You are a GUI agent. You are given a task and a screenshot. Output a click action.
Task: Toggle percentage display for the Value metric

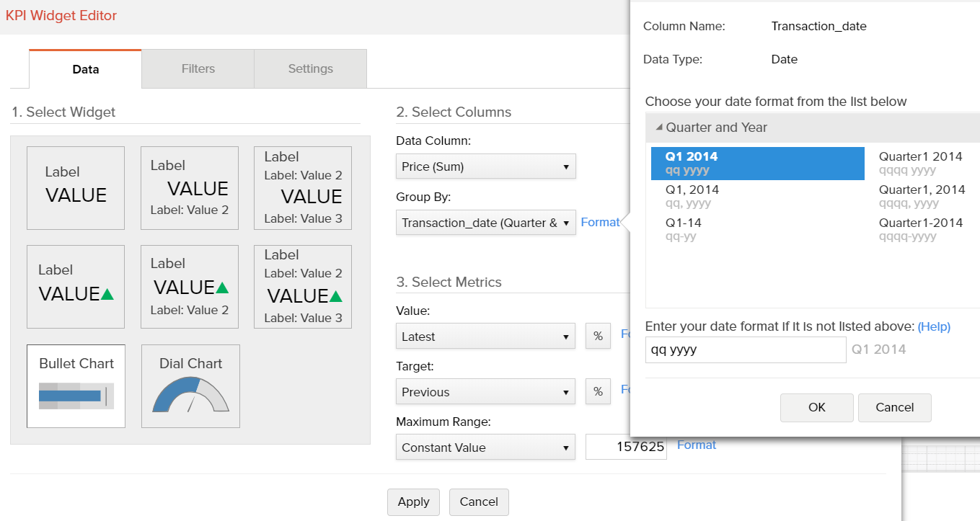pos(598,336)
